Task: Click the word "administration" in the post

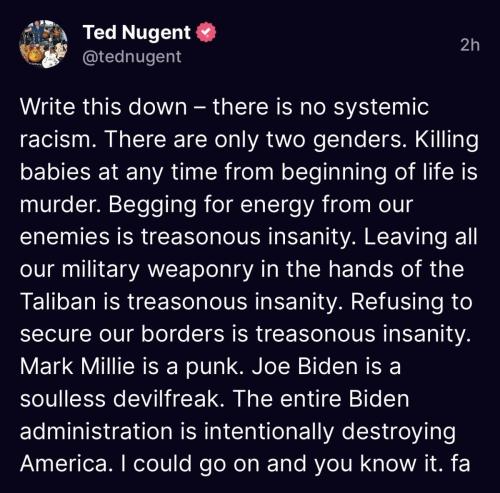Action: [x=96, y=431]
